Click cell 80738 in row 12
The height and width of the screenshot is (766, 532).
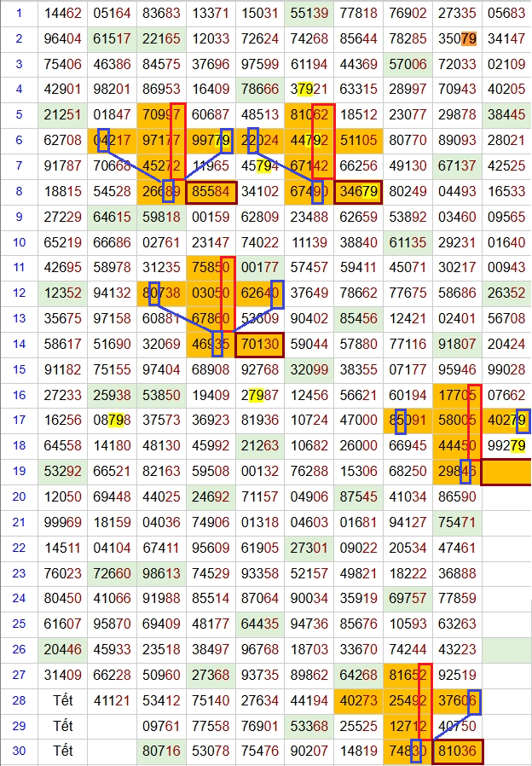(x=162, y=294)
